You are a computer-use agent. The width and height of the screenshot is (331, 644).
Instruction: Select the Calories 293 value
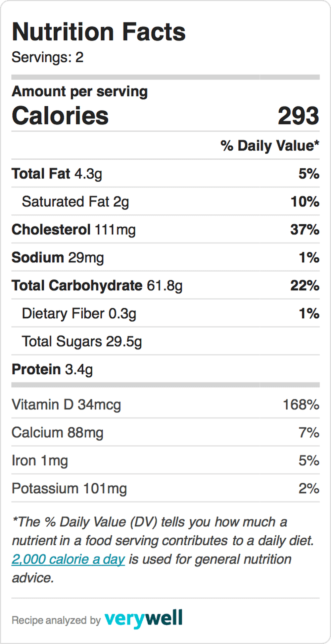click(298, 116)
